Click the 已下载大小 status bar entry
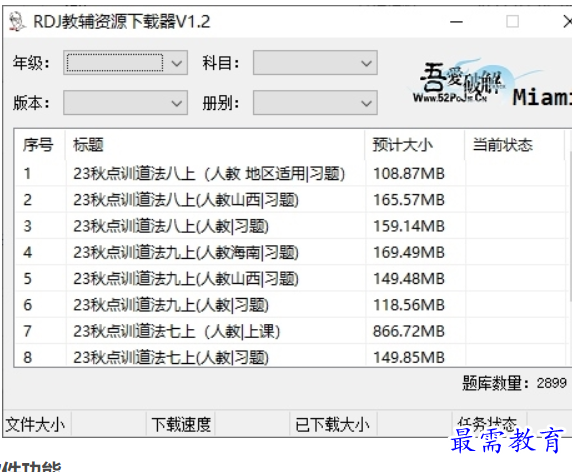 pyautogui.click(x=332, y=424)
